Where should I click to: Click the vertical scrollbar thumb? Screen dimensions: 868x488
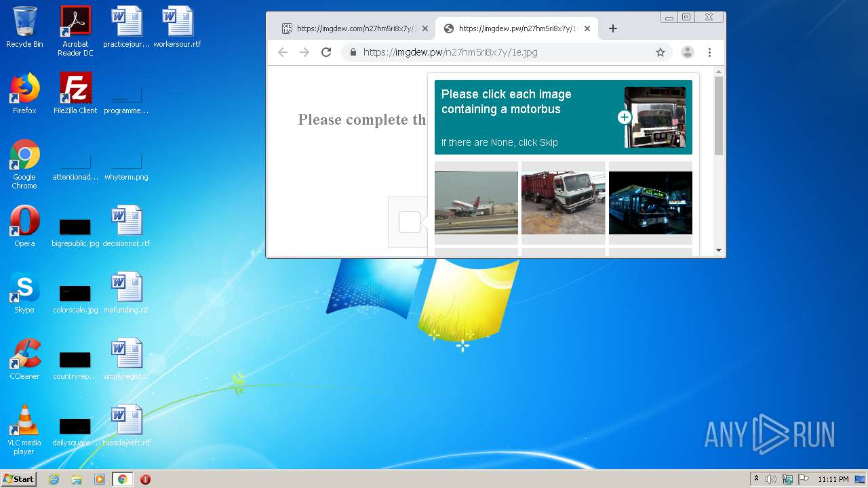pos(719,116)
